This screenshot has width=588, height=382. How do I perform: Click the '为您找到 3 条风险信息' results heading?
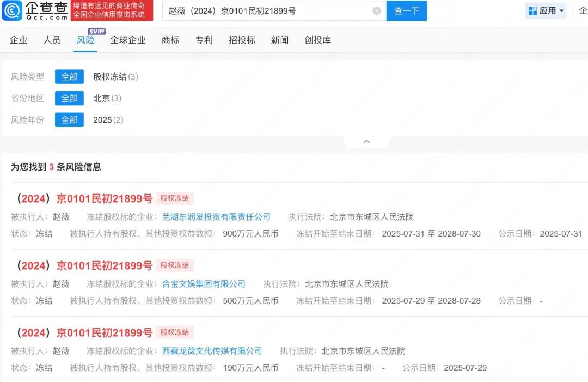(x=56, y=167)
